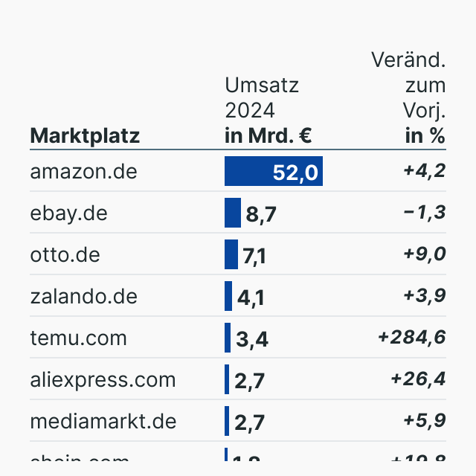The image size is (476, 476).
Task: Select the −1,3 change for ebay.de
Action: point(424,213)
